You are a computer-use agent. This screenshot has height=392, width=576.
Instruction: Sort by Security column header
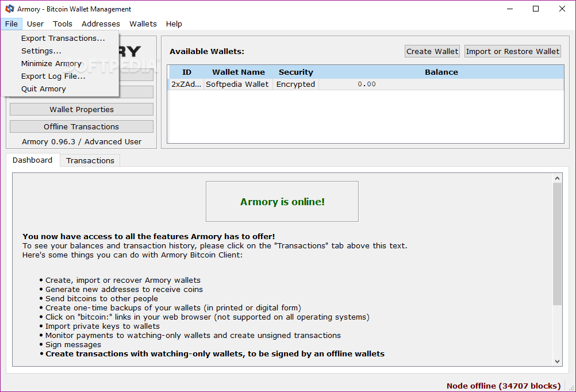pos(295,72)
